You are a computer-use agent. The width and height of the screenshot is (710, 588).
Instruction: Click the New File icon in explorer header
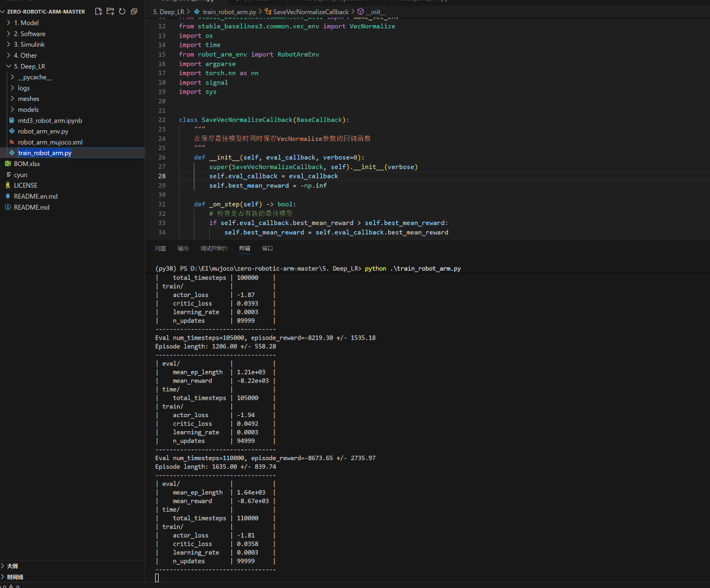pos(98,11)
